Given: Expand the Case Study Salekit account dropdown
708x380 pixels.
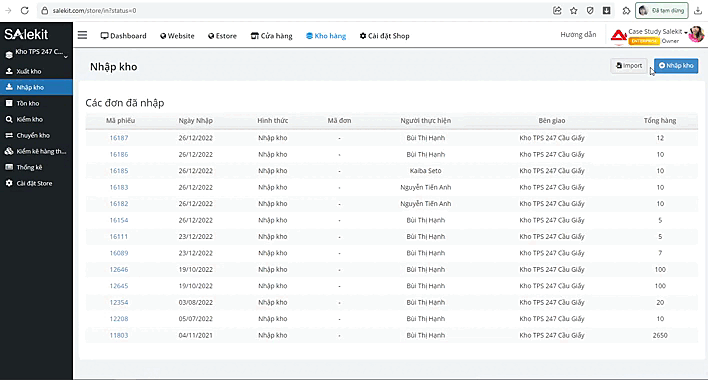Looking at the screenshot, I should [657, 32].
